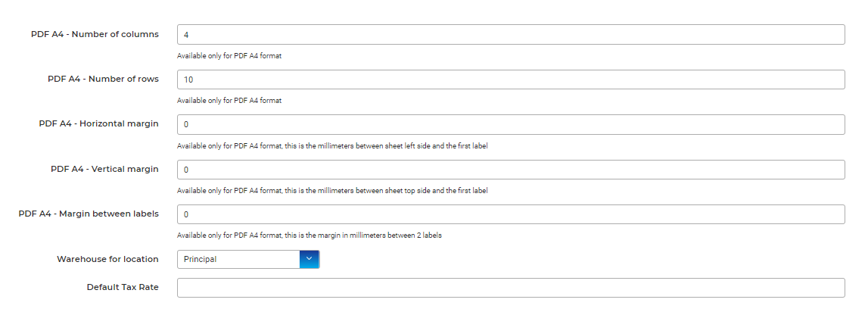Click the Number of columns input field
The height and width of the screenshot is (312, 868).
tap(510, 35)
